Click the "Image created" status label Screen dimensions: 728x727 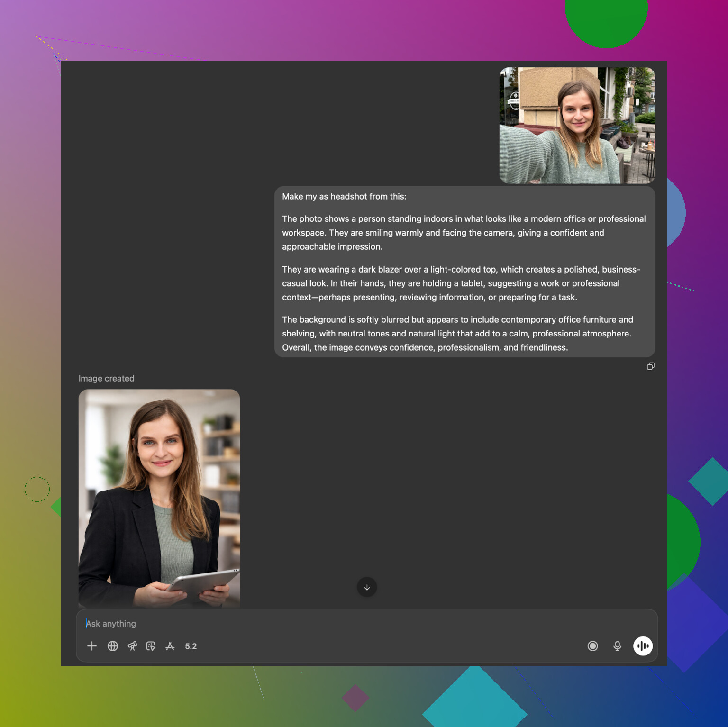pos(106,378)
